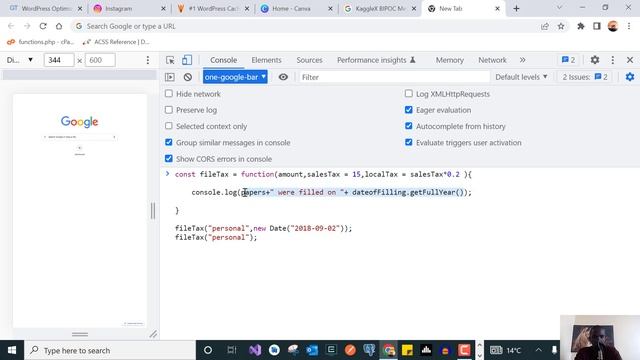Open the one-google-bar context dropdown
Screen dimensions: 640x360
pyautogui.click(x=235, y=77)
